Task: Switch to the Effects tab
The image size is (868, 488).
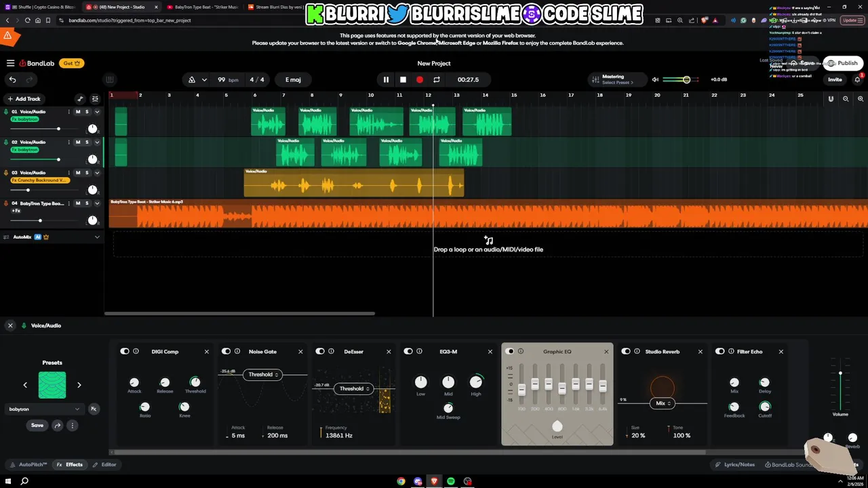Action: point(69,465)
